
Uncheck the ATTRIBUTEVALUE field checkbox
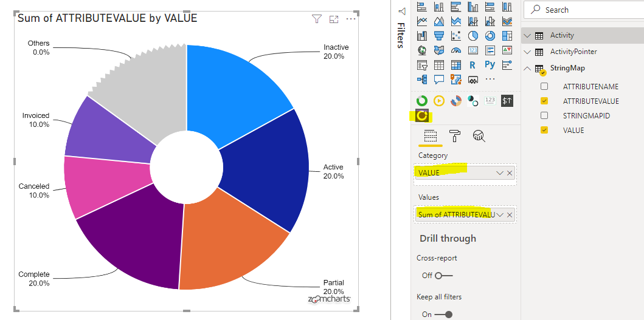pos(544,101)
